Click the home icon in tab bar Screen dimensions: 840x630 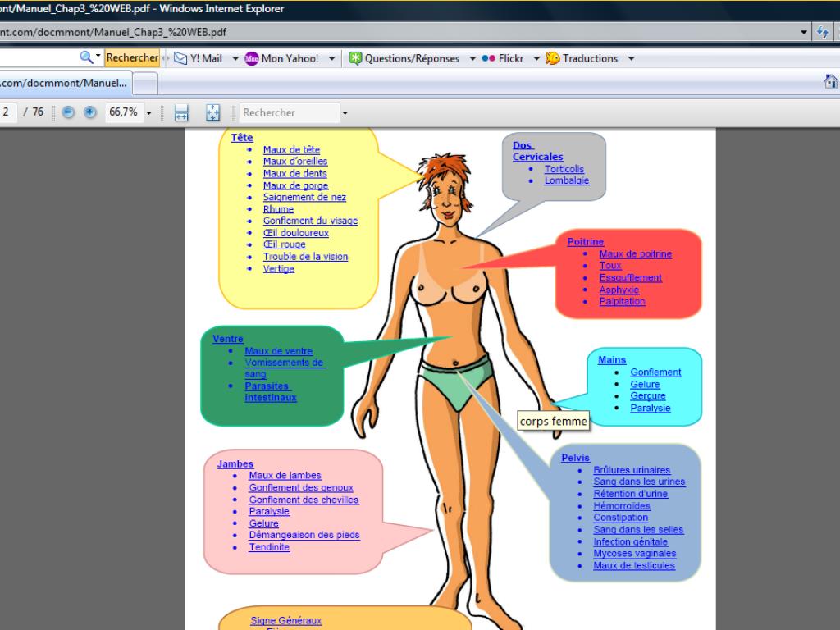831,82
